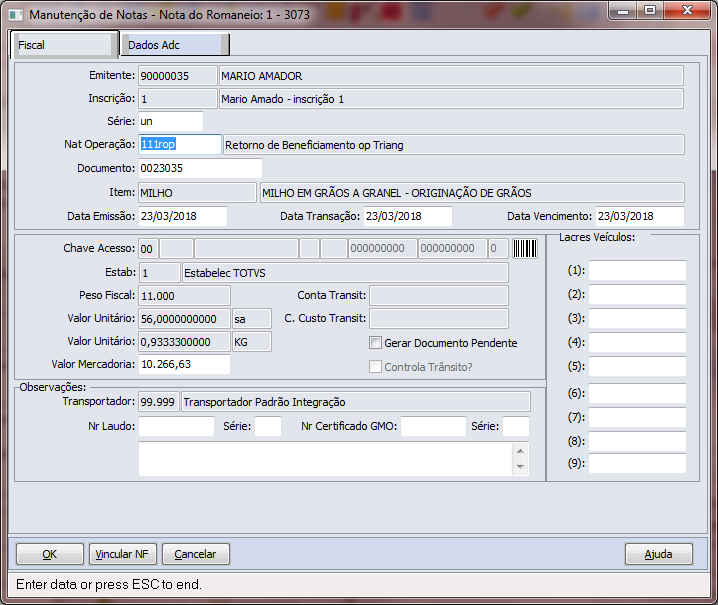Click Lacres Veículos field (4)
Viewport: 718px width, 605px height.
[637, 342]
